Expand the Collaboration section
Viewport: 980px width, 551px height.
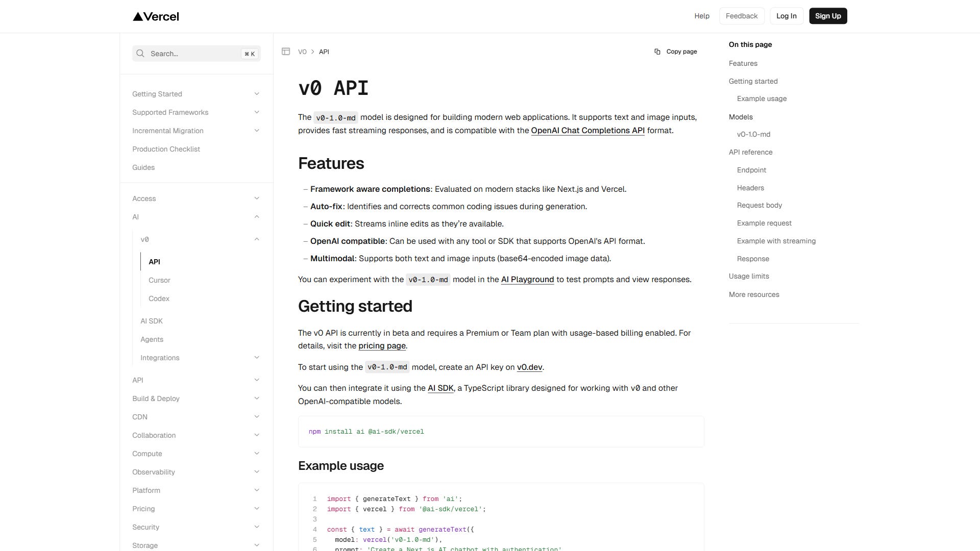[197, 435]
